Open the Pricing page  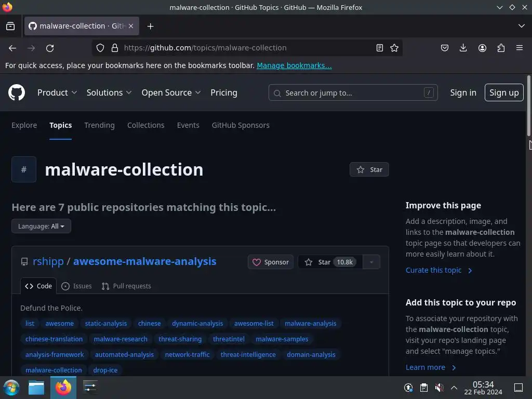pos(223,92)
